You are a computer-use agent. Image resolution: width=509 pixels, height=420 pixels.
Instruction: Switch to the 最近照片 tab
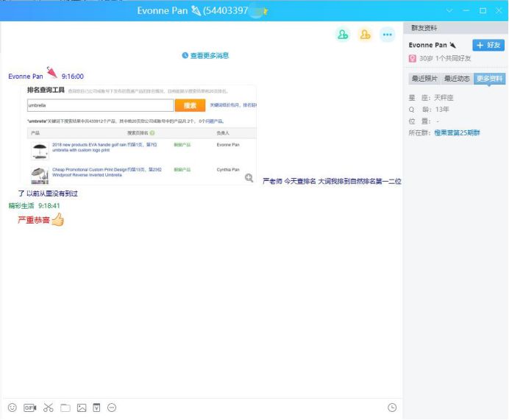[424, 79]
